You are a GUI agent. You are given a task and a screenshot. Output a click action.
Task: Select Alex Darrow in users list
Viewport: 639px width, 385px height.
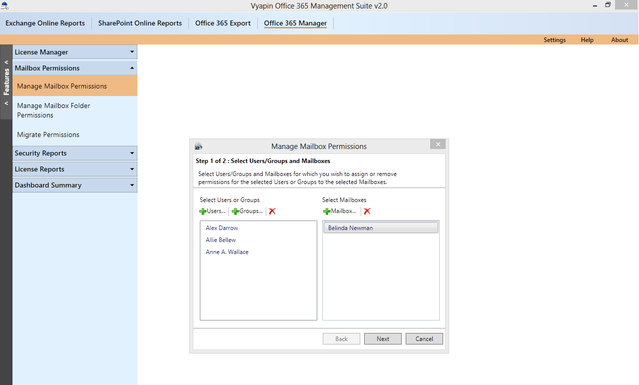222,228
